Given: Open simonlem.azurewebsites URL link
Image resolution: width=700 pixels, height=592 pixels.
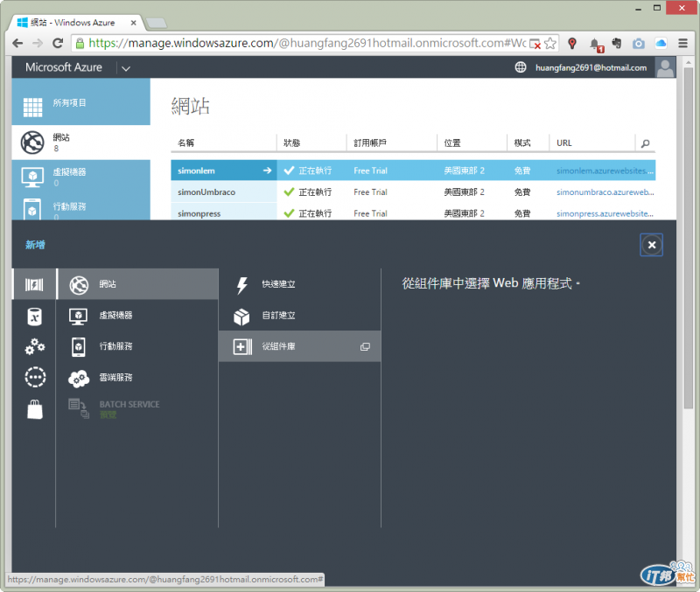Looking at the screenshot, I should [605, 171].
